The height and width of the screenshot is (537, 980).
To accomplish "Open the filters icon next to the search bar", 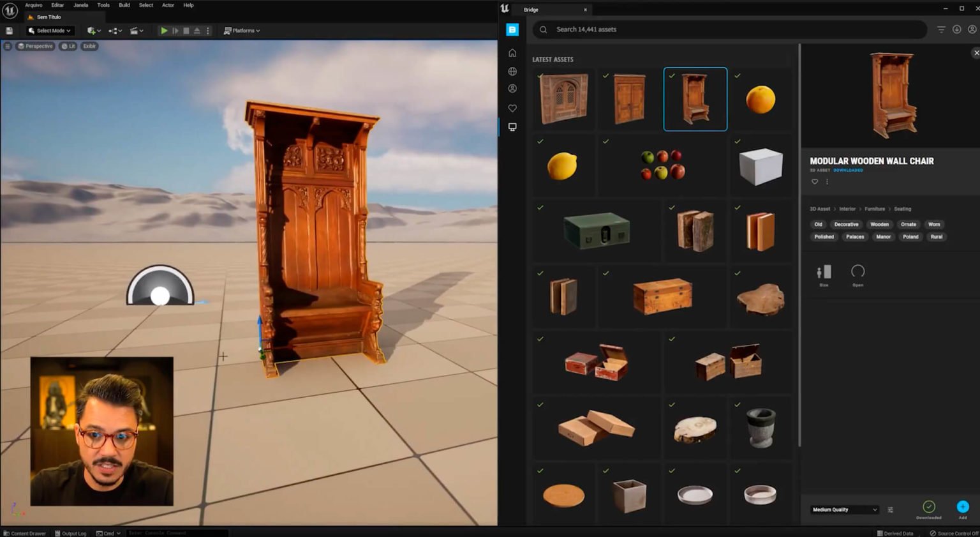I will point(941,29).
